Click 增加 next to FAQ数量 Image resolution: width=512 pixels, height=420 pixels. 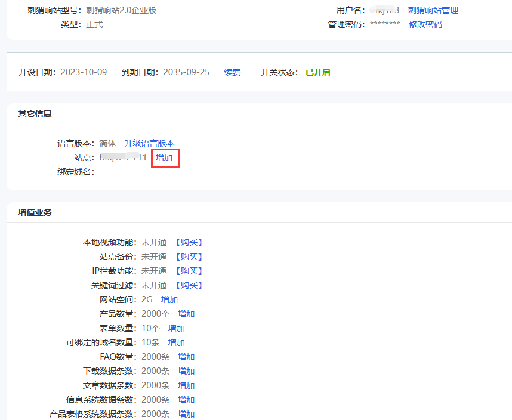pos(186,356)
